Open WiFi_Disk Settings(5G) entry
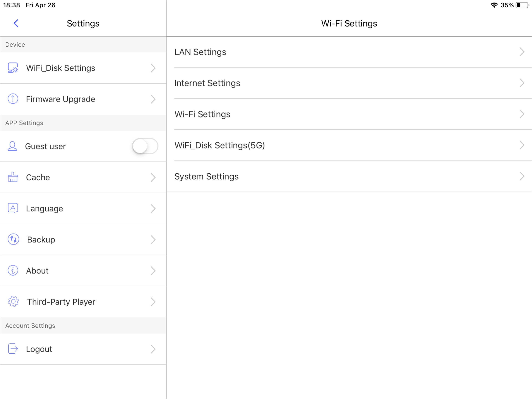Image resolution: width=532 pixels, height=399 pixels. 349,145
